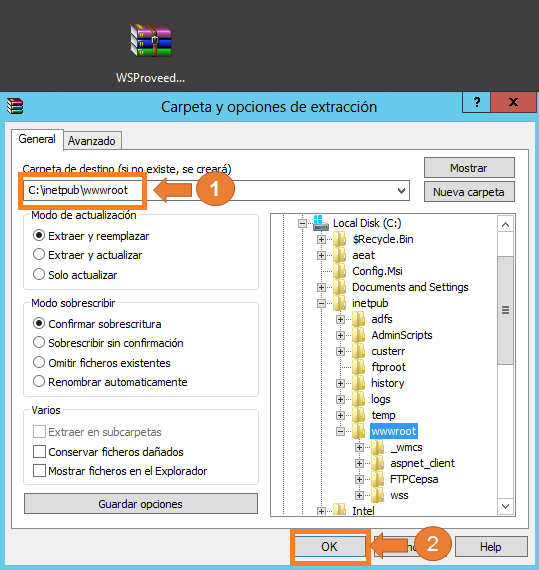Click the adfs folder icon
This screenshot has width=539, height=570.
click(x=358, y=319)
